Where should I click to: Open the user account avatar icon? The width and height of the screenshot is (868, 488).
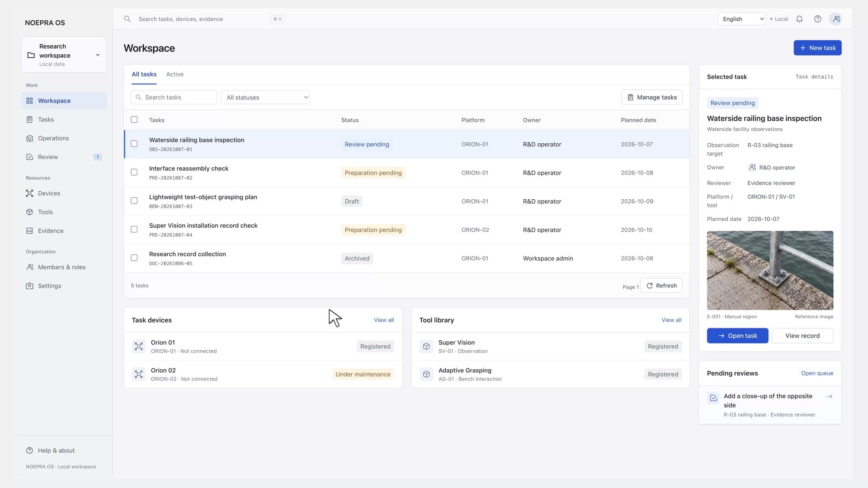point(836,19)
